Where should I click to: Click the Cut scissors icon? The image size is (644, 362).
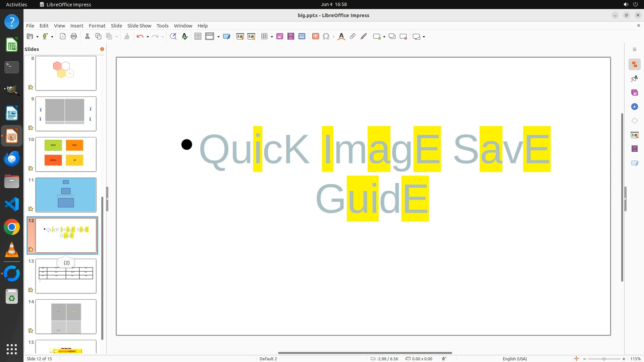tap(87, 37)
